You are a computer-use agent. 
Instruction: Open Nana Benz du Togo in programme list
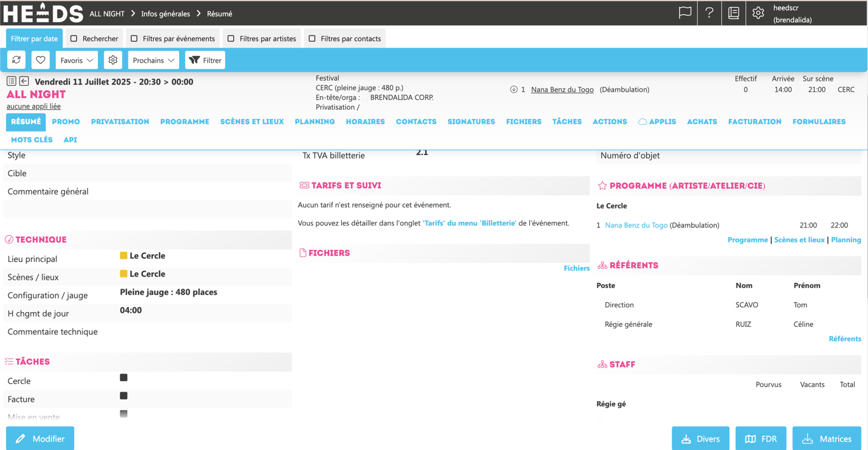(x=636, y=225)
